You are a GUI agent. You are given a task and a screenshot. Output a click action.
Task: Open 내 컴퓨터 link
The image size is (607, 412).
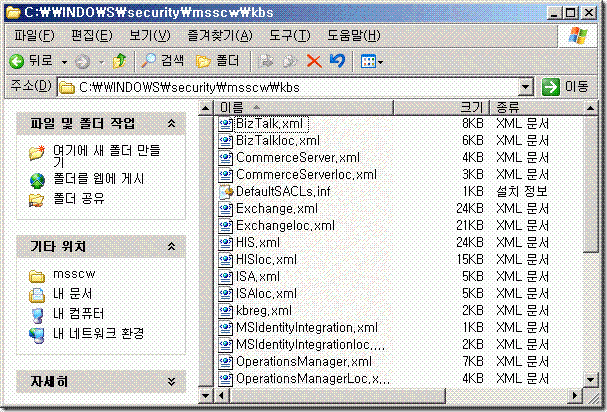click(79, 313)
